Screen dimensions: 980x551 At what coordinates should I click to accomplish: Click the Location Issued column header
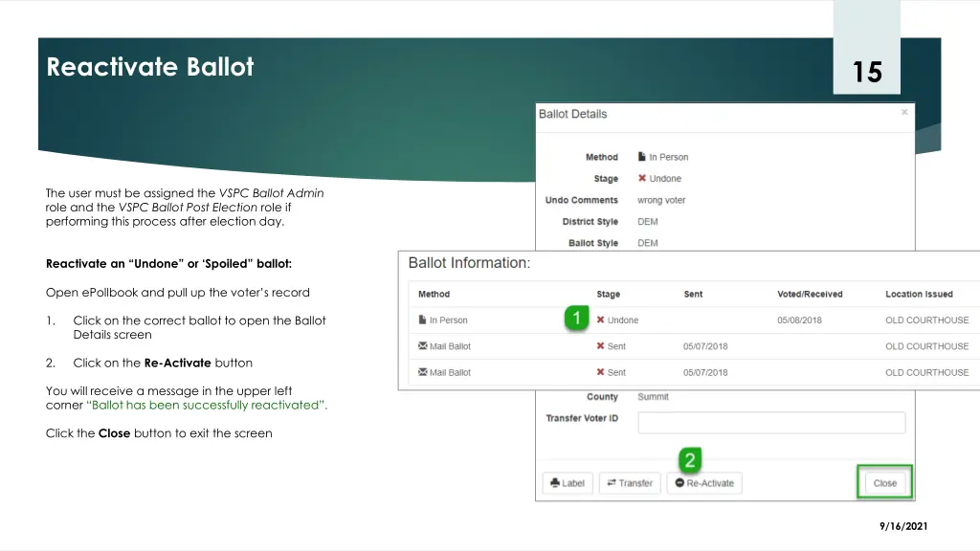(x=919, y=295)
